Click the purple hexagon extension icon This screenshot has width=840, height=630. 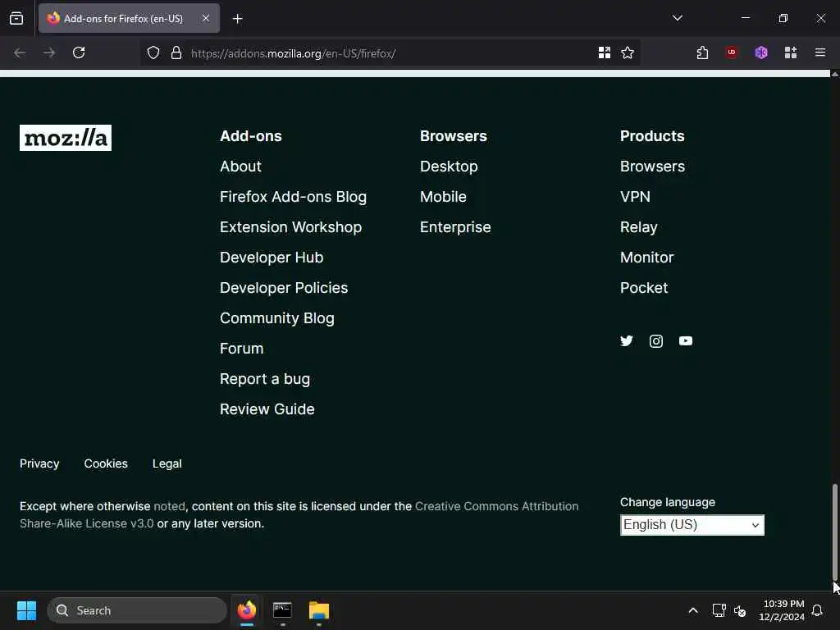coord(761,52)
